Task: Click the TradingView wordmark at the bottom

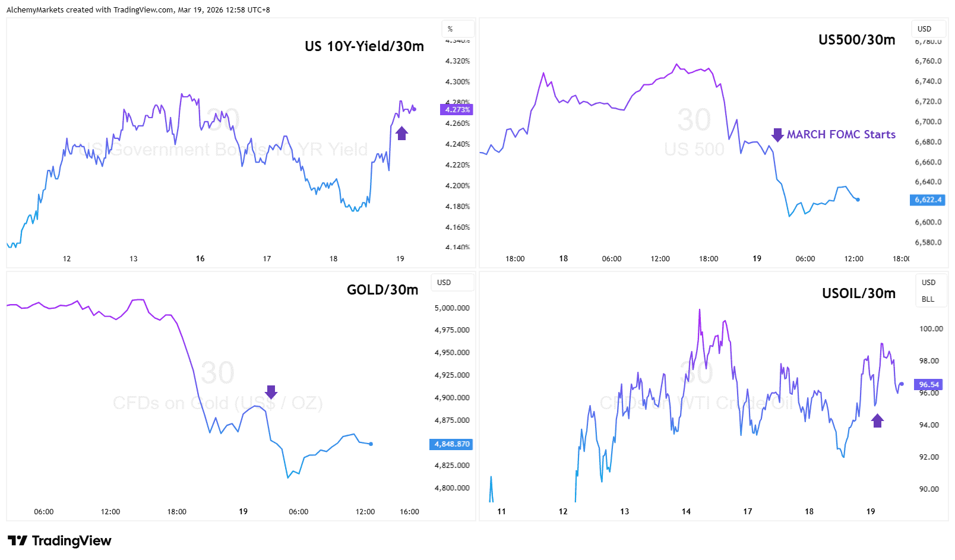Action: click(x=71, y=540)
